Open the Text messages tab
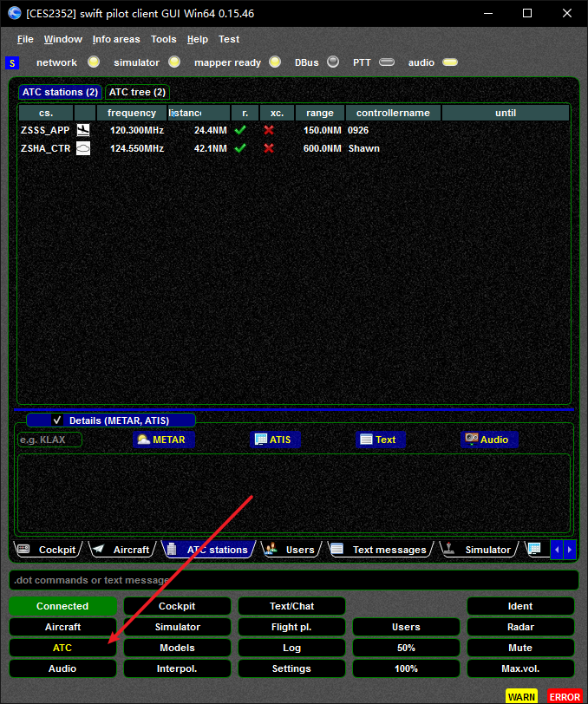588x704 pixels. [381, 550]
